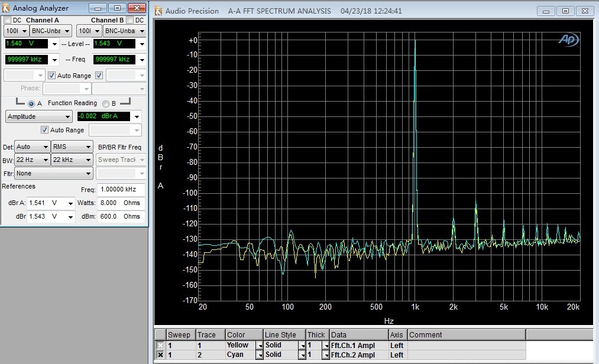Open Channel A impedance 100I dropdown
599x364 pixels.
(x=17, y=31)
